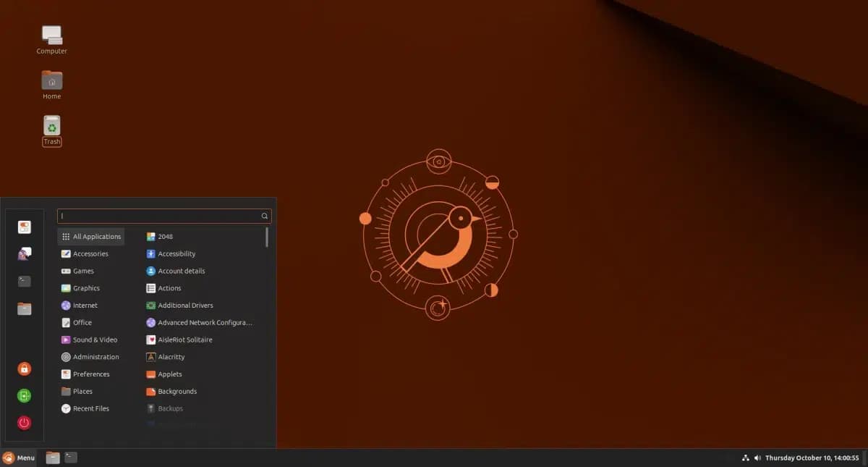Open the Files favorite in menu sidebar
The width and height of the screenshot is (868, 467).
click(25, 308)
